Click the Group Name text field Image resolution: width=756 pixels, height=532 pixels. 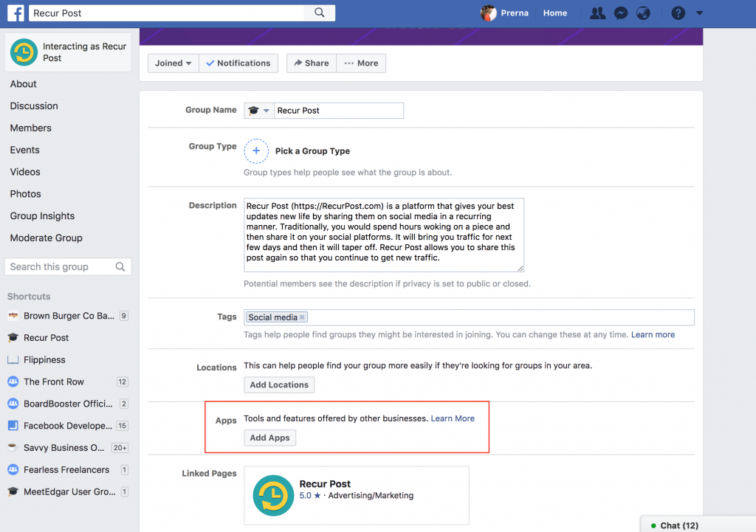coord(339,111)
